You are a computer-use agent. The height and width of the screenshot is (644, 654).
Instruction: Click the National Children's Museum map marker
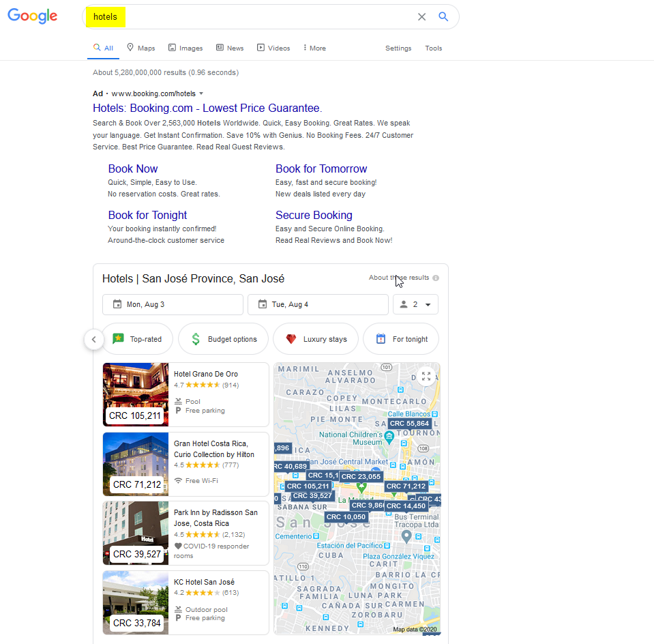pos(389,437)
